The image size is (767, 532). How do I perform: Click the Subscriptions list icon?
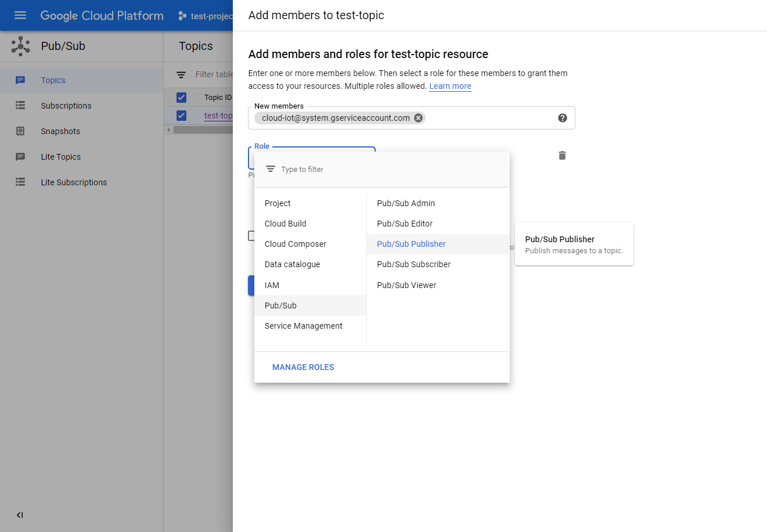[x=20, y=106]
